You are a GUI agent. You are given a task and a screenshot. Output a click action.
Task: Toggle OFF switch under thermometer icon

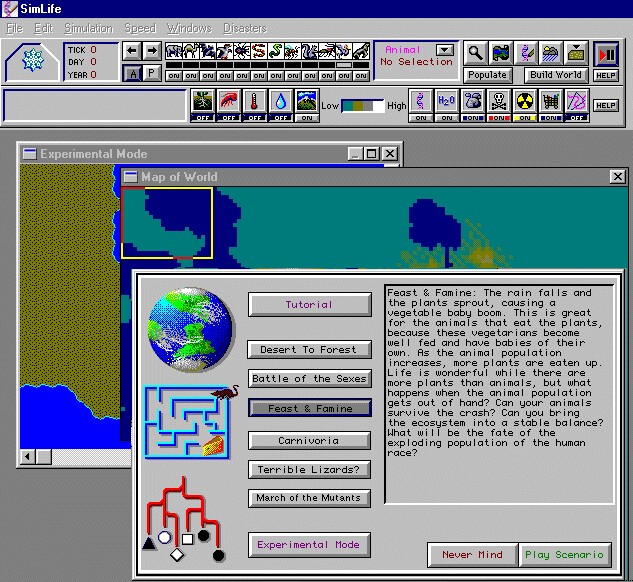254,118
